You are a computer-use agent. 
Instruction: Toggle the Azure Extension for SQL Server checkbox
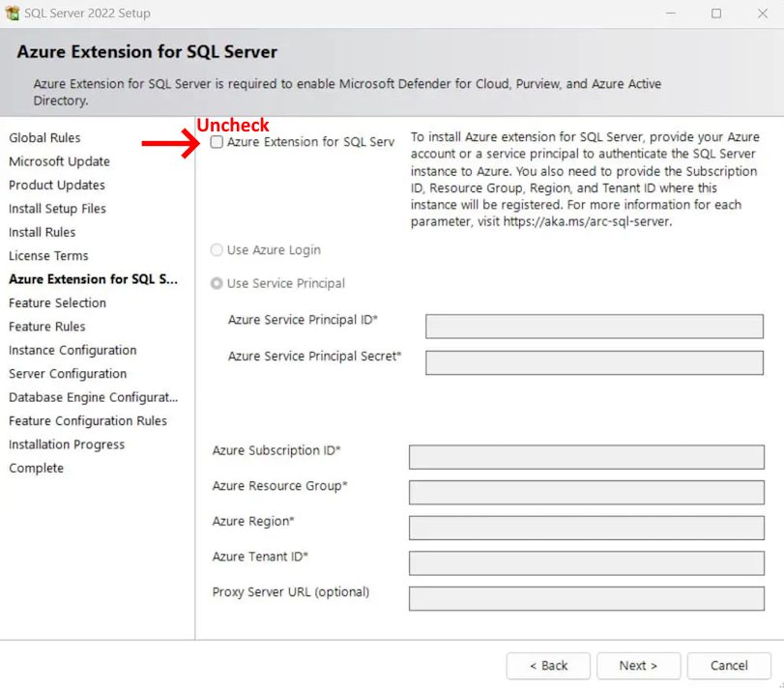218,142
